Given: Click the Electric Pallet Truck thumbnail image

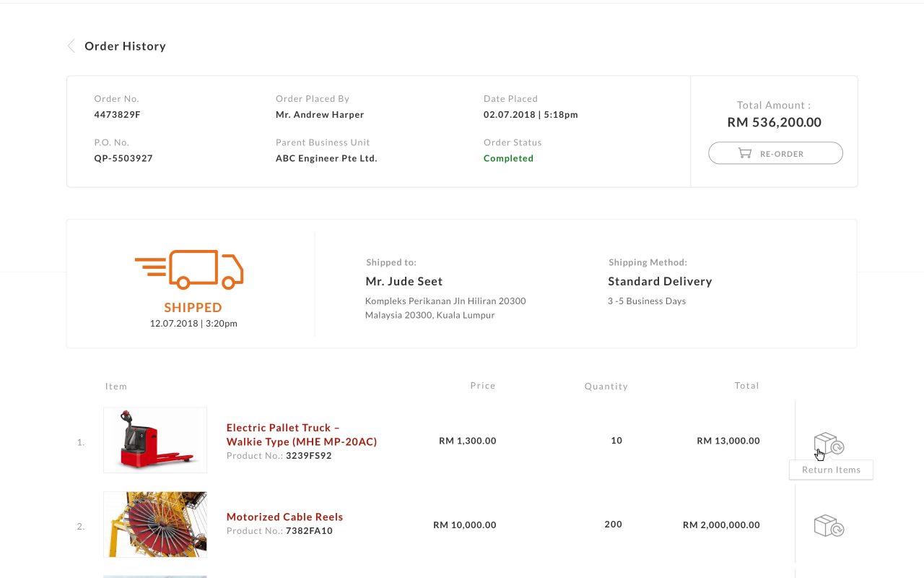Looking at the screenshot, I should pos(155,440).
